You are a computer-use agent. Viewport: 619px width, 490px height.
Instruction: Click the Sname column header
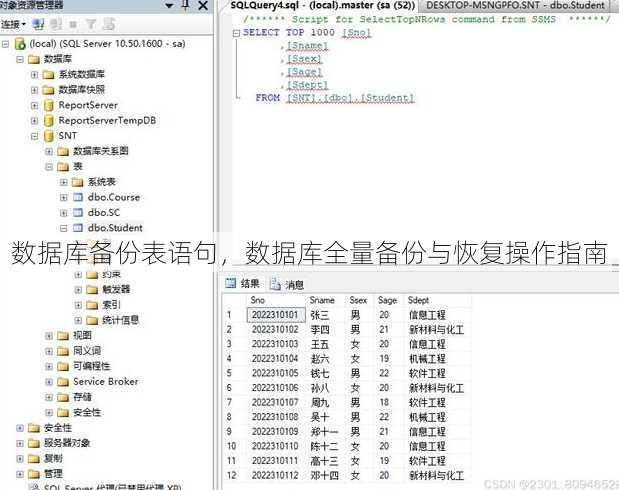(x=326, y=300)
